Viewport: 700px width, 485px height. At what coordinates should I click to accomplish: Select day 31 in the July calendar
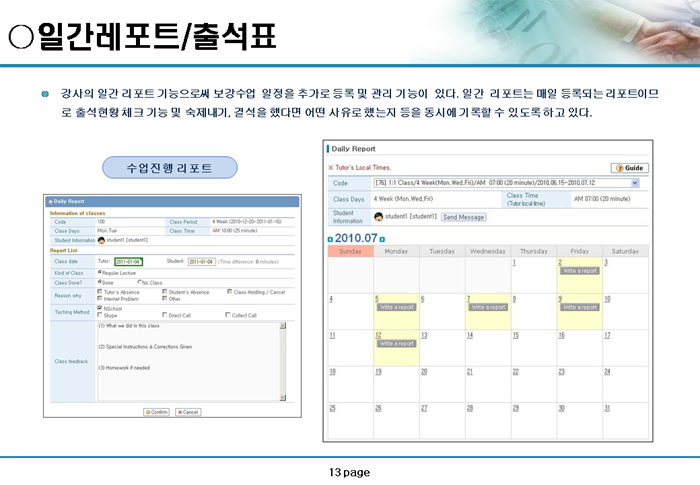point(607,408)
